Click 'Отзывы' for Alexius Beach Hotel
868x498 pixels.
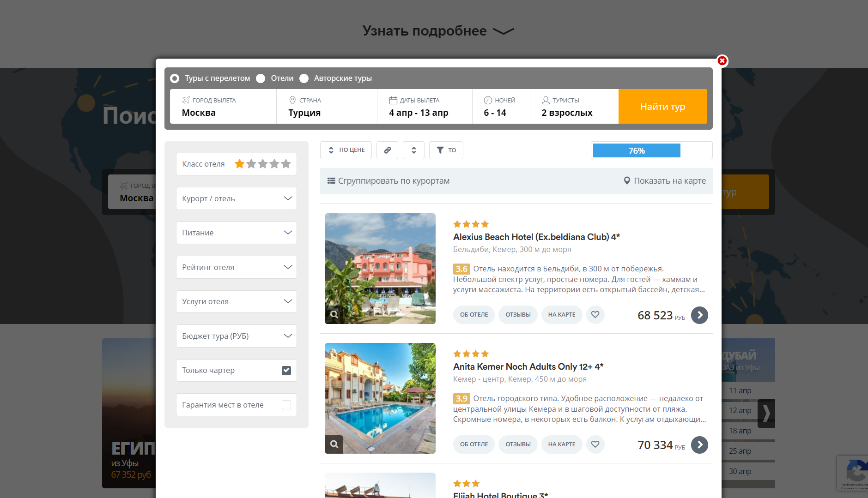pyautogui.click(x=518, y=315)
